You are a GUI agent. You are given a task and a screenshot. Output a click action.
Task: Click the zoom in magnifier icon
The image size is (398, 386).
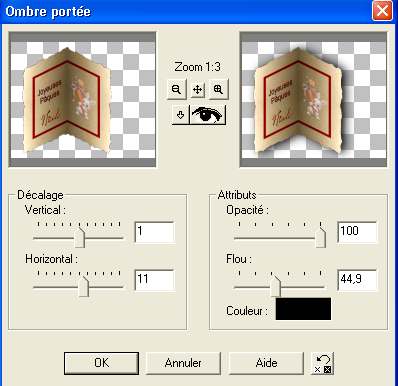click(x=218, y=89)
